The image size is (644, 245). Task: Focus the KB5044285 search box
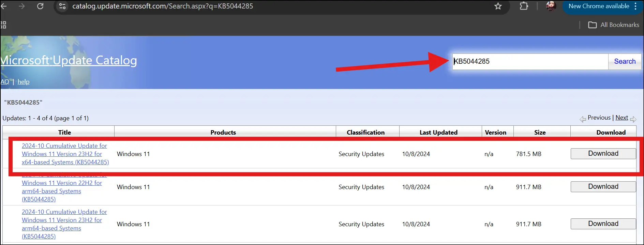coord(530,61)
